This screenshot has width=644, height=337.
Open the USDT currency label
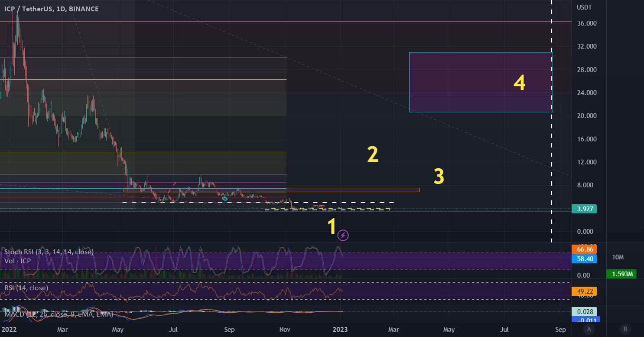point(584,7)
